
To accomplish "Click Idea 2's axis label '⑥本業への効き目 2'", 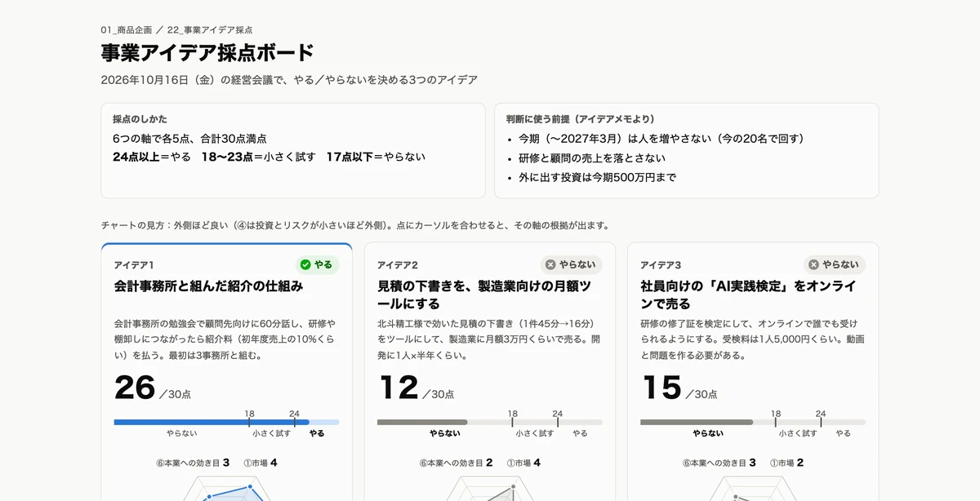I will click(456, 463).
